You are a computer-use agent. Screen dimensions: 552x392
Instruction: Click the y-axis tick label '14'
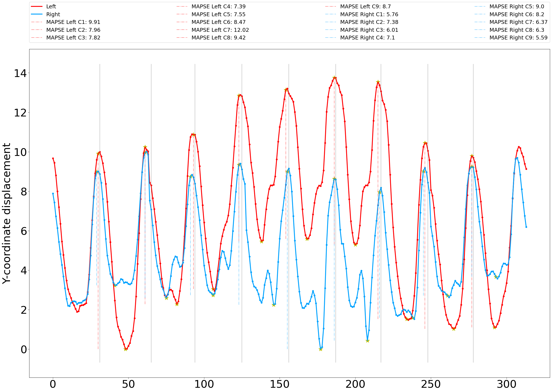pos(20,73)
